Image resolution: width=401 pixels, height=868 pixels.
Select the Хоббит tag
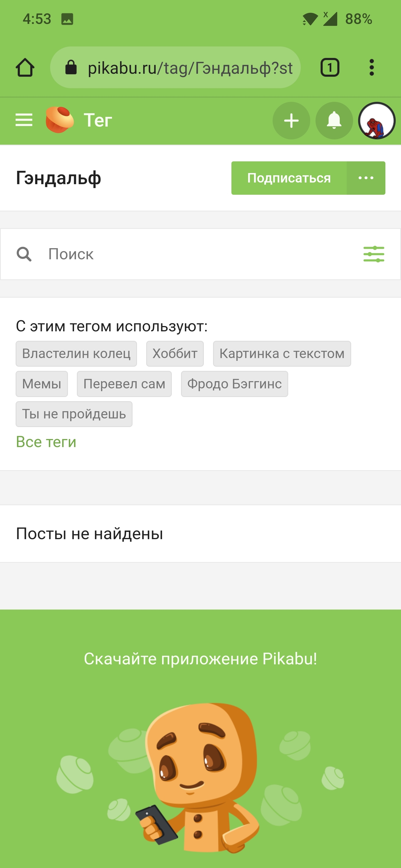(x=175, y=354)
